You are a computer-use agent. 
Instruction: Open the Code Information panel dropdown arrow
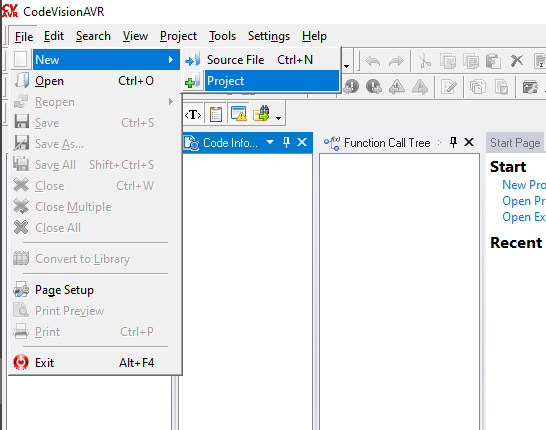click(x=270, y=142)
